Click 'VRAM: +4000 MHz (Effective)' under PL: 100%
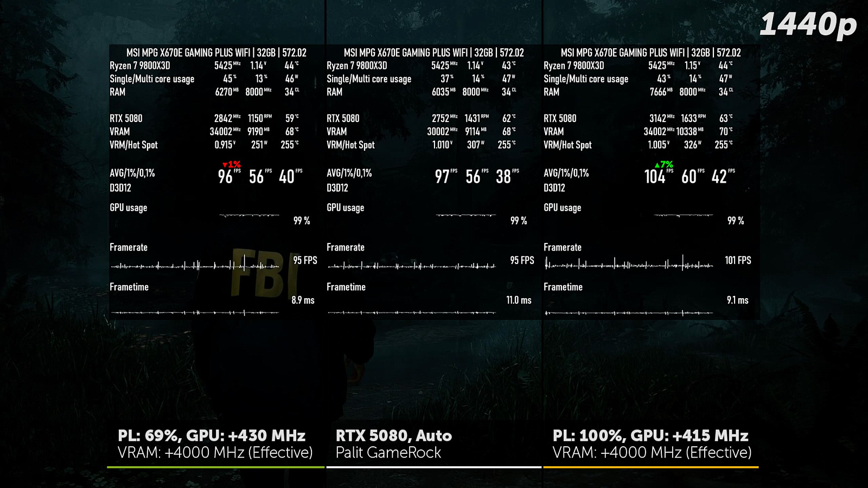Viewport: 868px width, 488px height. (652, 453)
